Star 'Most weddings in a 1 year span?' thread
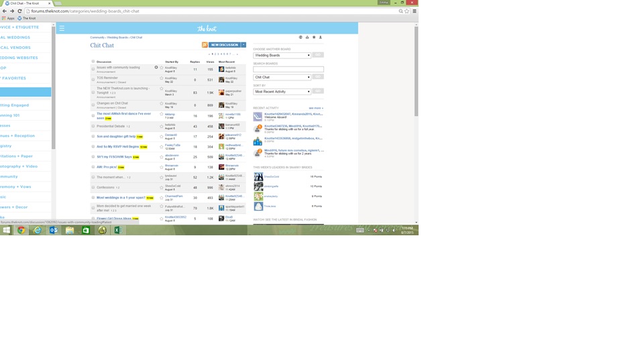644x362 pixels. pyautogui.click(x=162, y=198)
